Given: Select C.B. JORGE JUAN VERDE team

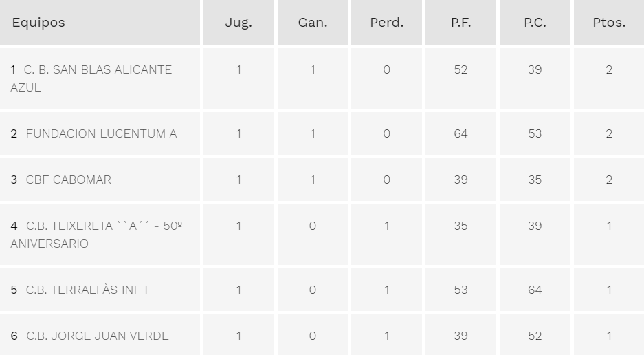Looking at the screenshot, I should [x=97, y=336].
